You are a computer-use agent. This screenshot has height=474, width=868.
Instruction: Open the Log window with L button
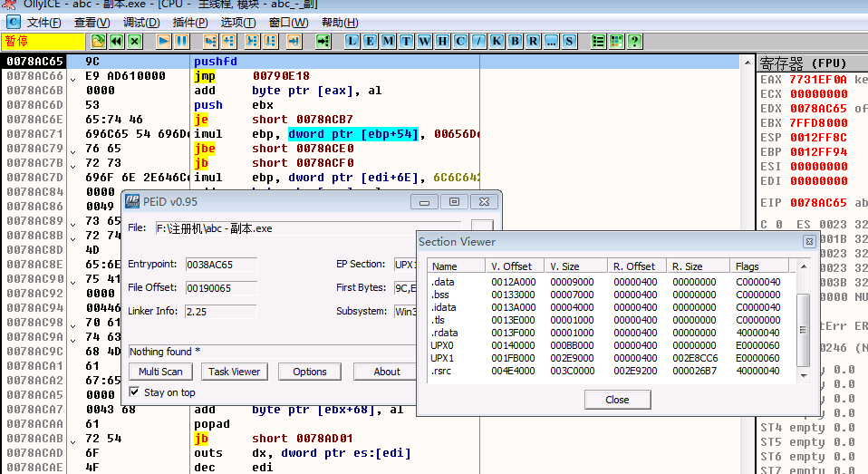tap(352, 42)
